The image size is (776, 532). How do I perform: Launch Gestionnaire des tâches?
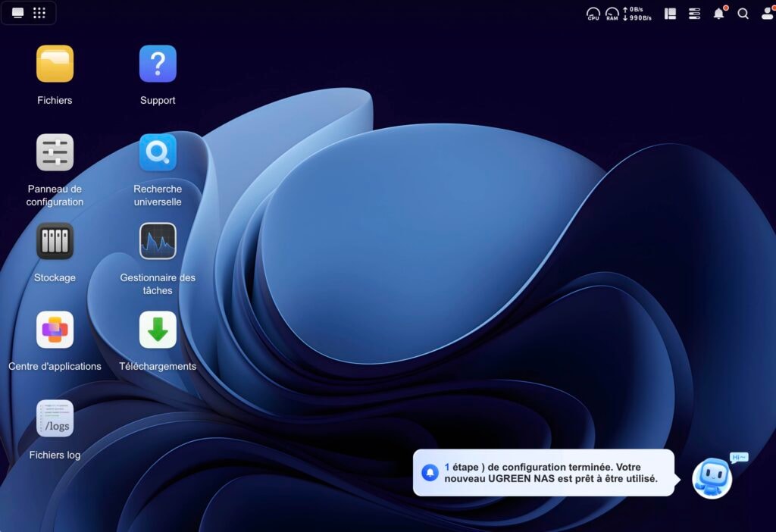coord(158,241)
